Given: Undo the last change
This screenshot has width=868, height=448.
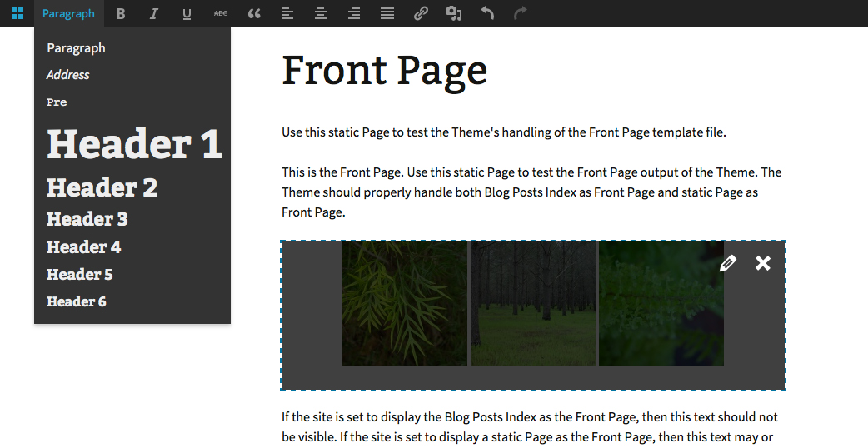Looking at the screenshot, I should 487,13.
